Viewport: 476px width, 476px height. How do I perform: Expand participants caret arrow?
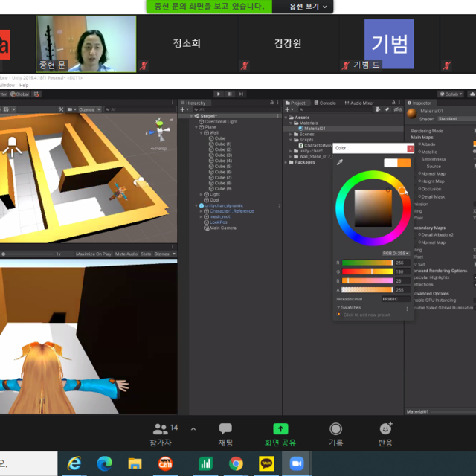pyautogui.click(x=193, y=429)
